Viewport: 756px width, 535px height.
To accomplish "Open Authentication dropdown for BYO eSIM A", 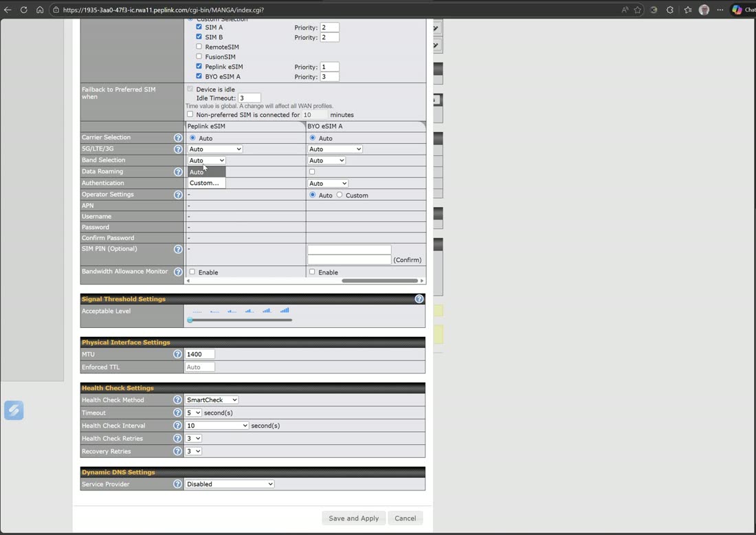I will (x=328, y=184).
